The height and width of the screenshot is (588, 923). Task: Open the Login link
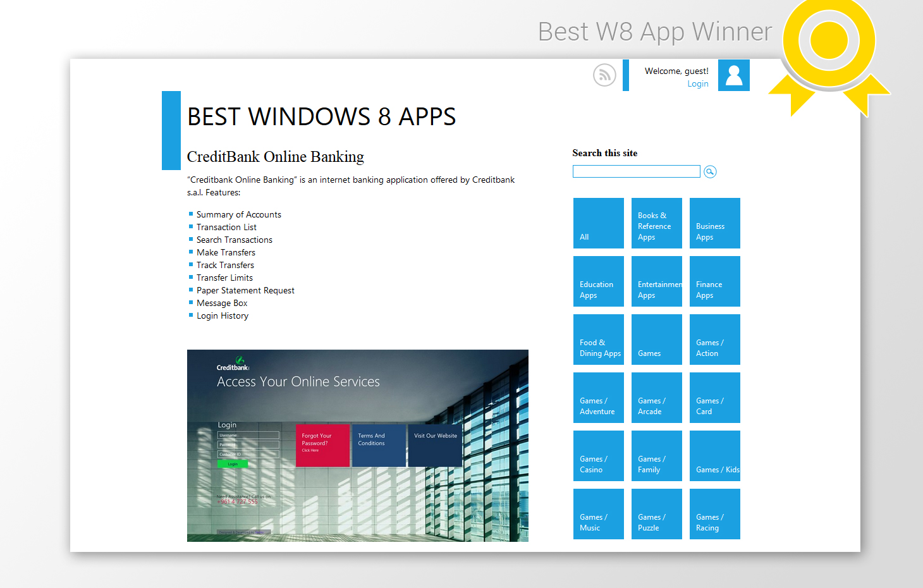click(x=698, y=84)
